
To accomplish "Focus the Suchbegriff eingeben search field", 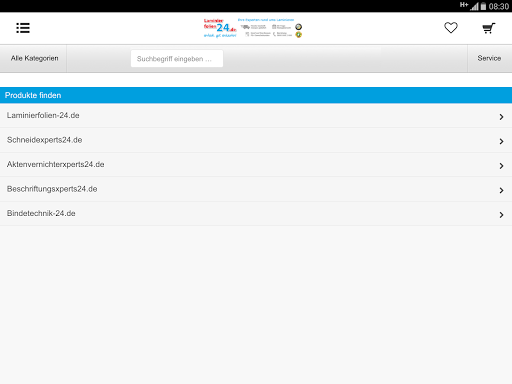I will 177,59.
